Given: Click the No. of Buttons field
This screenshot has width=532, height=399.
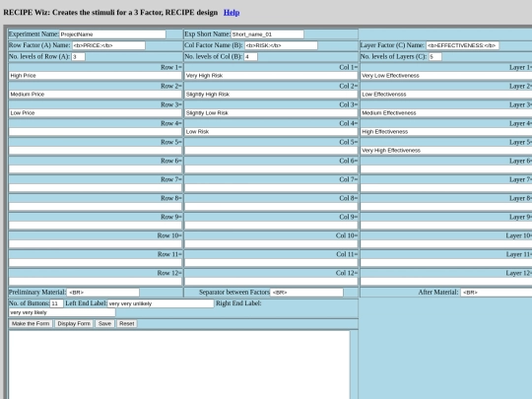Looking at the screenshot, I should click(57, 303).
